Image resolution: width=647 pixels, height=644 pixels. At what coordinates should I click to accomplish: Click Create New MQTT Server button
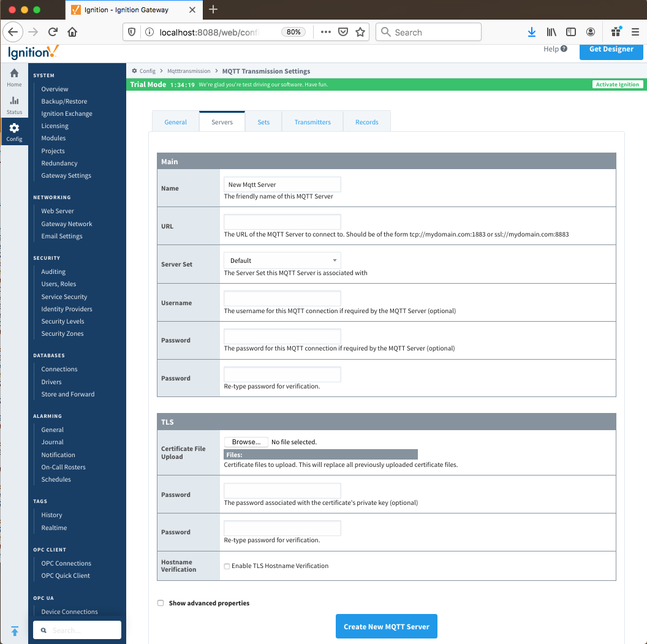386,627
